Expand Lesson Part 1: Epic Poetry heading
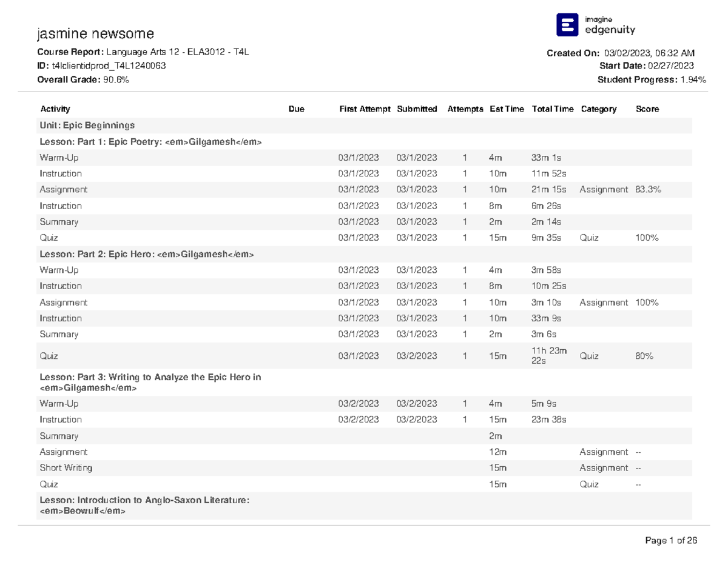The width and height of the screenshot is (728, 562). click(x=150, y=142)
